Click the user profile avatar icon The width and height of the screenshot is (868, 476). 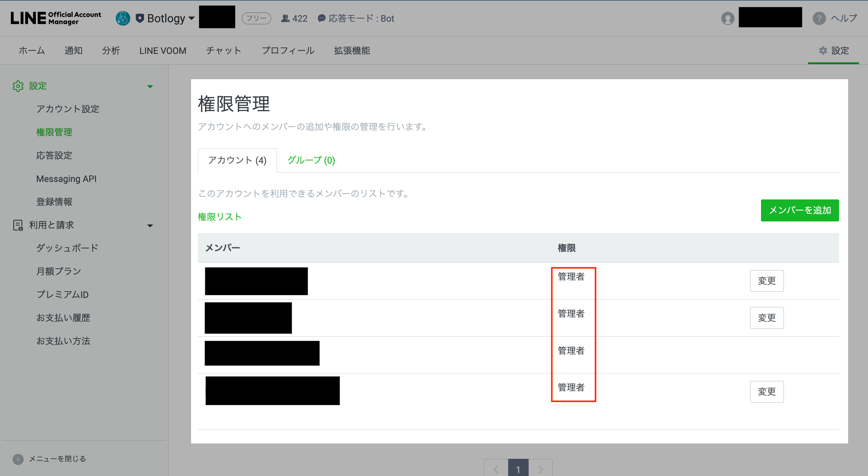tap(728, 18)
